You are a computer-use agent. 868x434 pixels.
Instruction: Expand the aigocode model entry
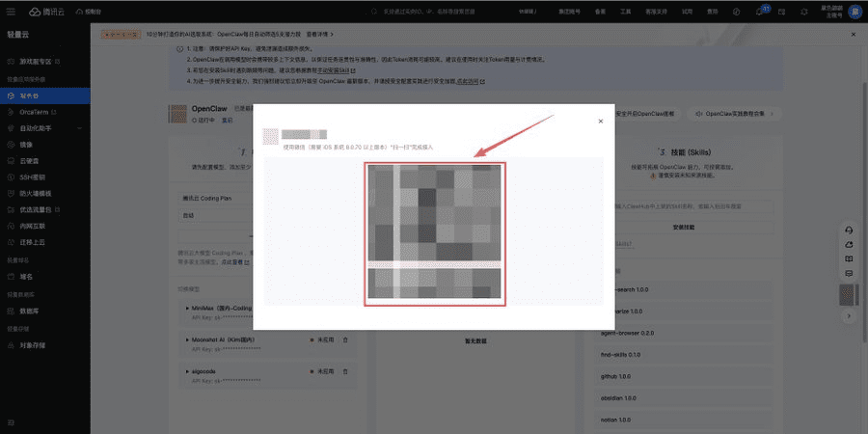187,371
